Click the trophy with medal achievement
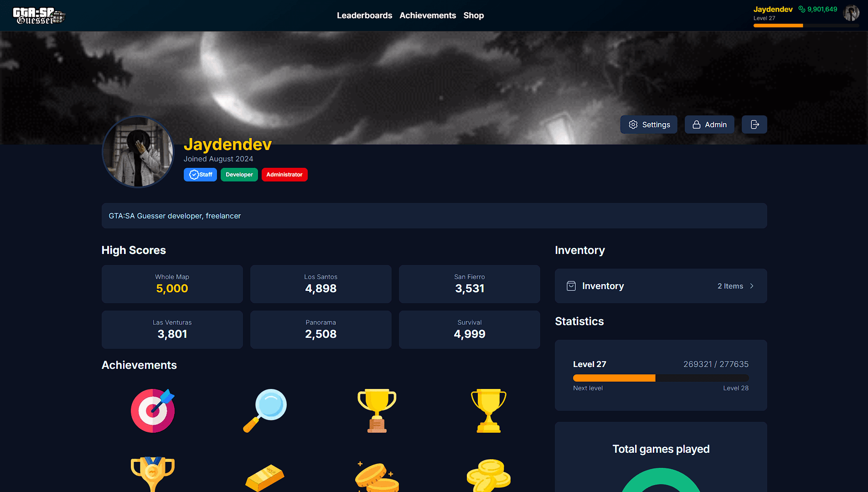Viewport: 868px width, 492px height. tap(153, 474)
